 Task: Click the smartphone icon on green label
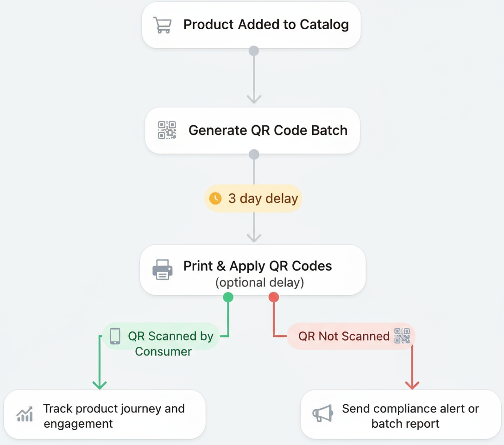[115, 336]
